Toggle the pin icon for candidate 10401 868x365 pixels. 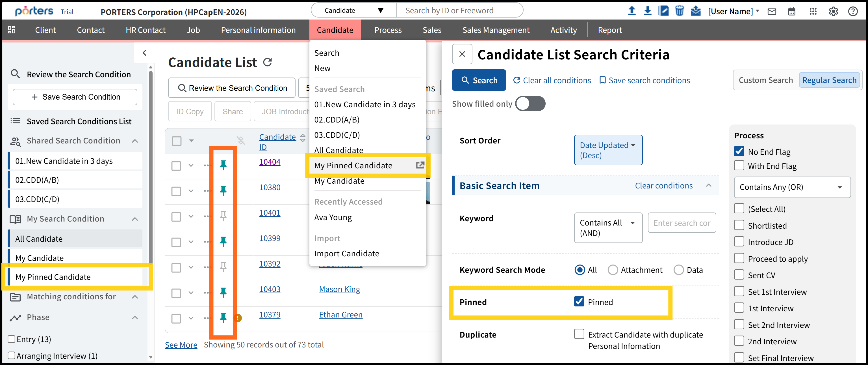click(223, 216)
